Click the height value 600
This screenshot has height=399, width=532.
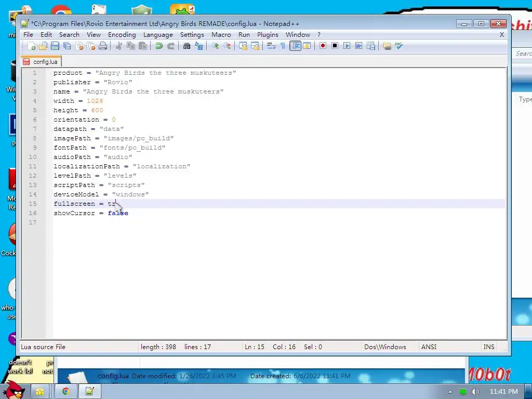pos(97,110)
